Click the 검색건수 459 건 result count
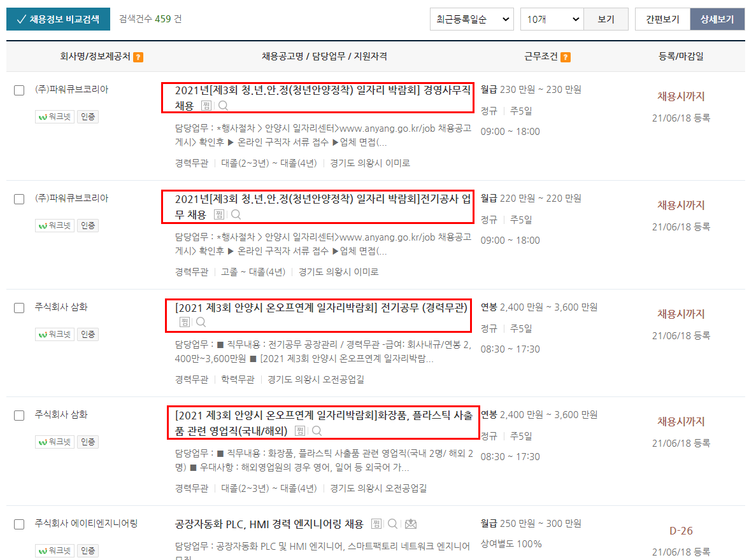 (150, 19)
